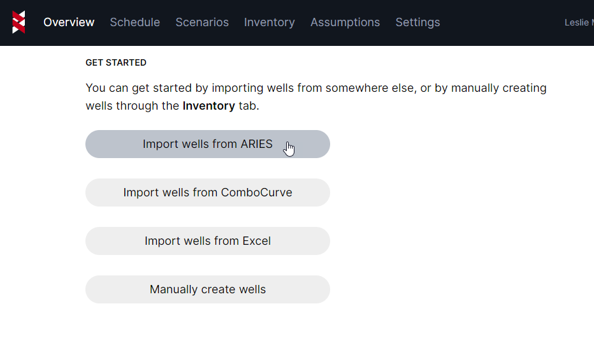Click the intro paragraph about importing wells

(315, 89)
